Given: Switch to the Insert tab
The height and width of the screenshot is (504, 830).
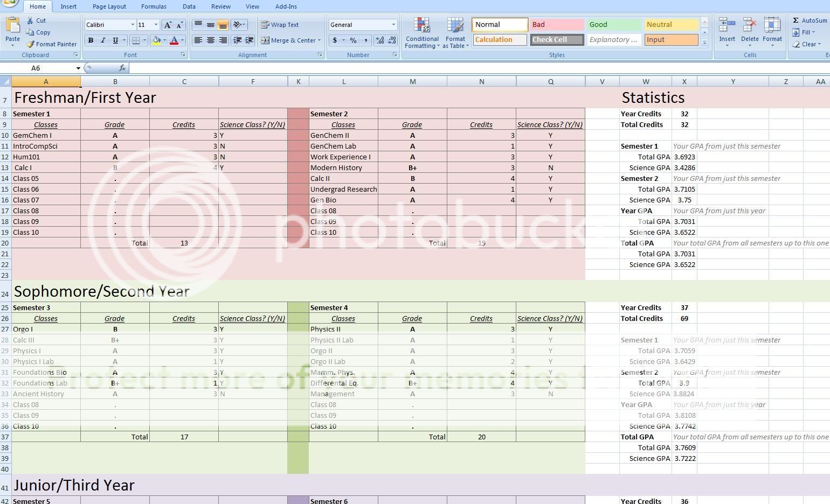Looking at the screenshot, I should (x=68, y=6).
